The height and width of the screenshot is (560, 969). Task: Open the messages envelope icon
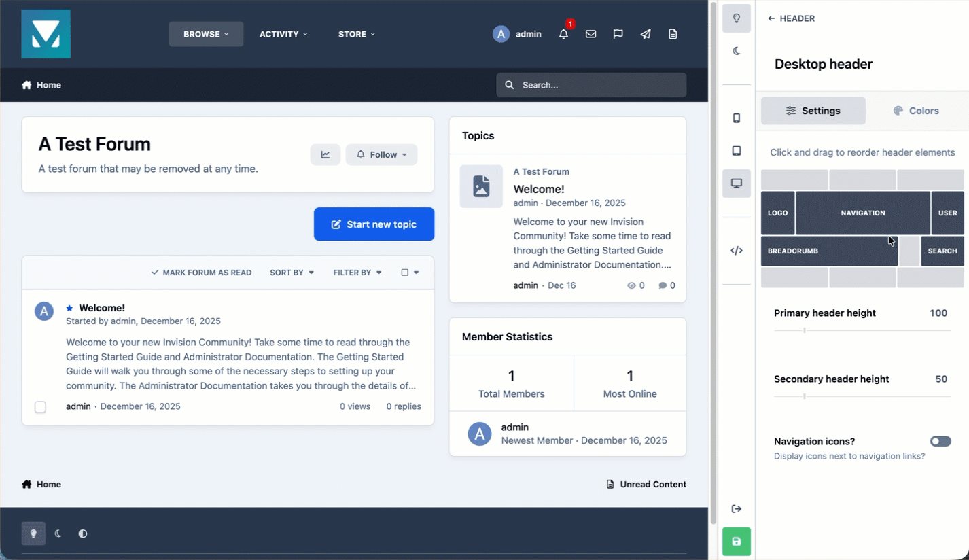591,34
